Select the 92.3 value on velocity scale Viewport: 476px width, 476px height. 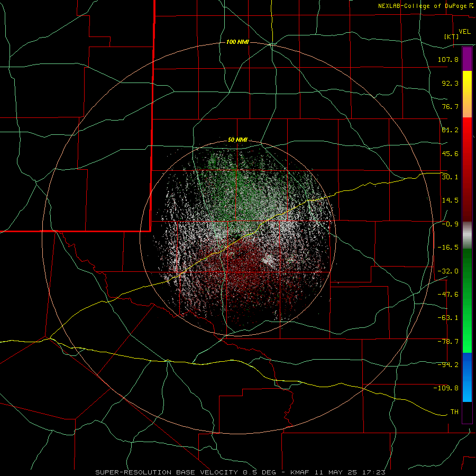click(450, 83)
